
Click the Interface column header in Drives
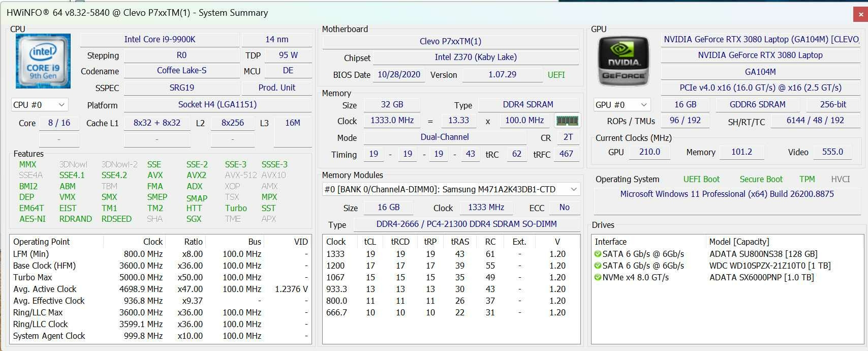point(610,242)
